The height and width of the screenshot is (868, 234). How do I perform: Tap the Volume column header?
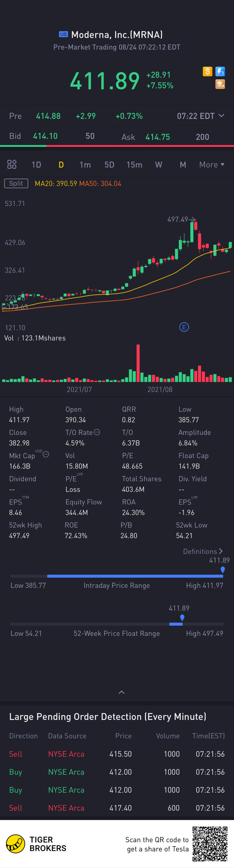(168, 736)
